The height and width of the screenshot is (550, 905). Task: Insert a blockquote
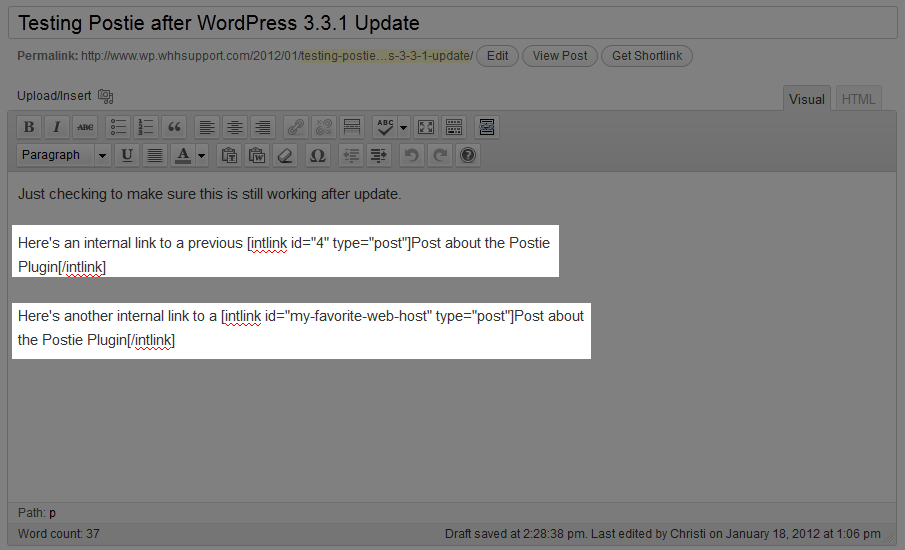[x=175, y=127]
